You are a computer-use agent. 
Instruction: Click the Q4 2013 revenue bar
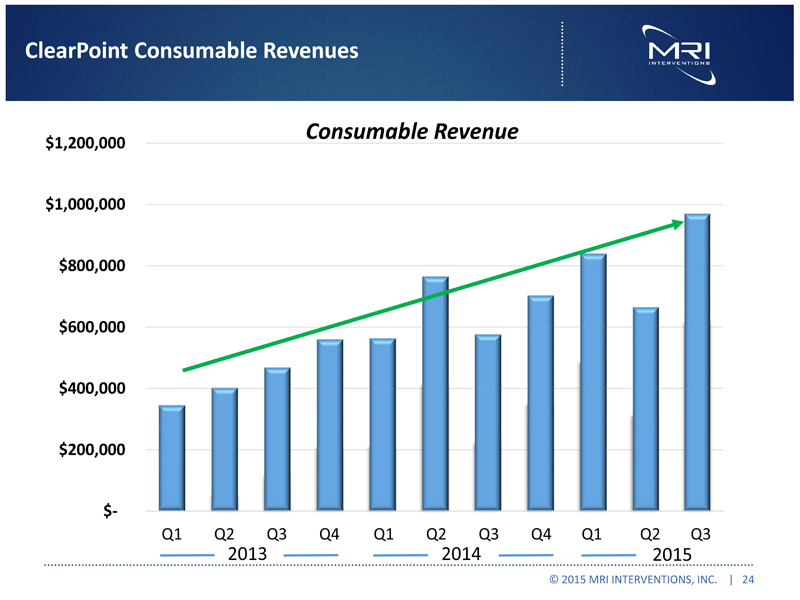330,425
